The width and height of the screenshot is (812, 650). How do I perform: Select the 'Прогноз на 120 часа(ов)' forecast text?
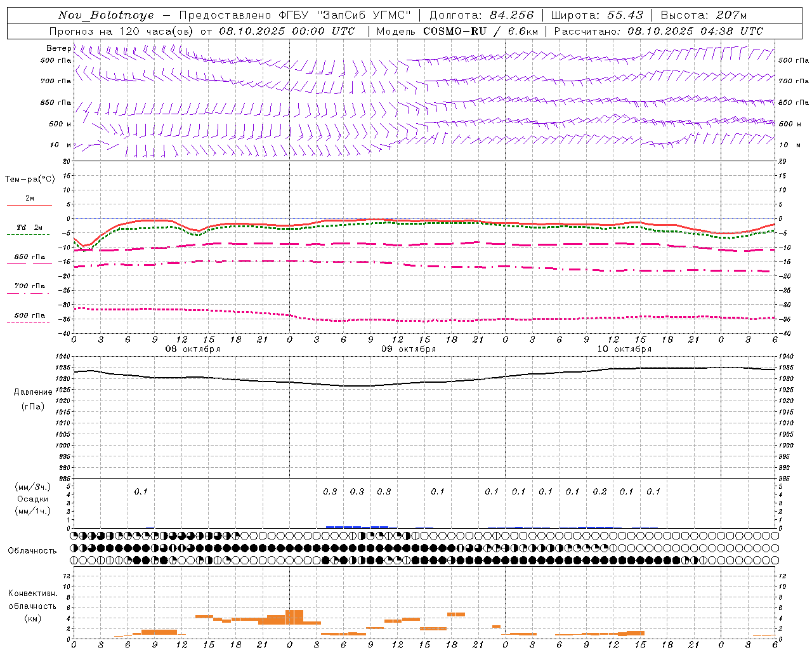click(122, 31)
